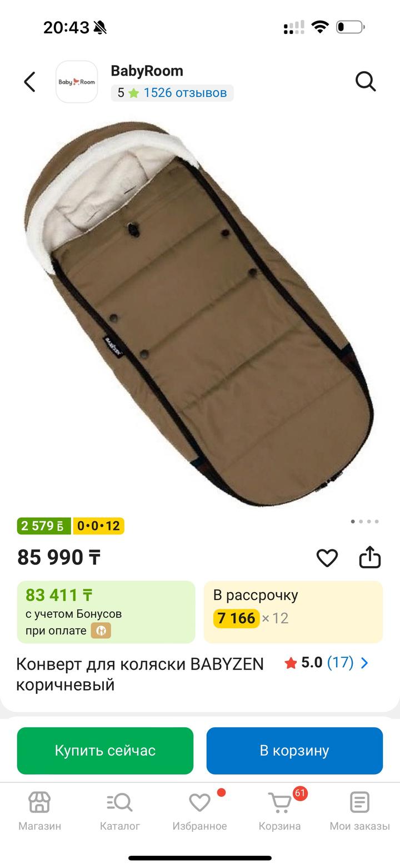The image size is (400, 868).
Task: Tap the 0·0·12 installment badge
Action: pyautogui.click(x=98, y=526)
